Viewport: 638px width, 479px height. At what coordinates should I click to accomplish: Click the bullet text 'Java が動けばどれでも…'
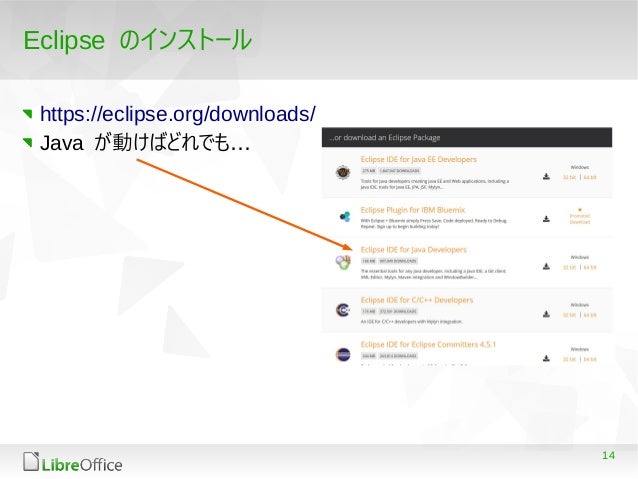pos(145,143)
